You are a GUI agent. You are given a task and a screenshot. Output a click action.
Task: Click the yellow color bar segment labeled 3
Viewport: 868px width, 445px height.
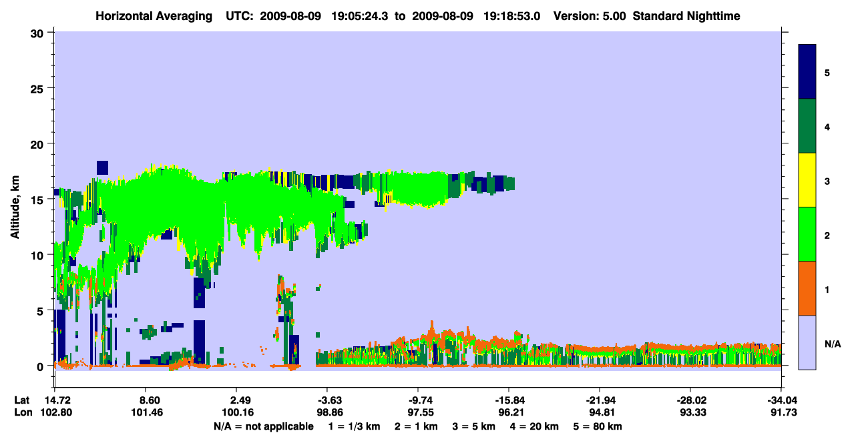pos(807,180)
